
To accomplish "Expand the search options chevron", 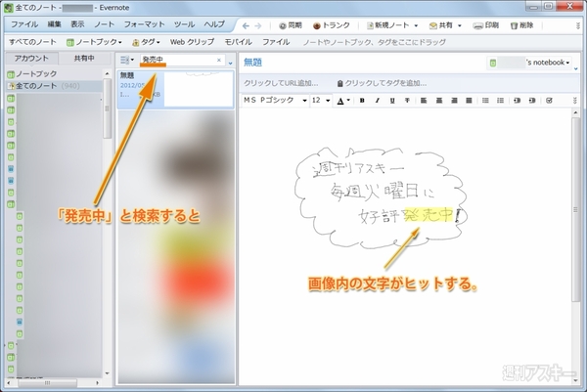I will [230, 64].
